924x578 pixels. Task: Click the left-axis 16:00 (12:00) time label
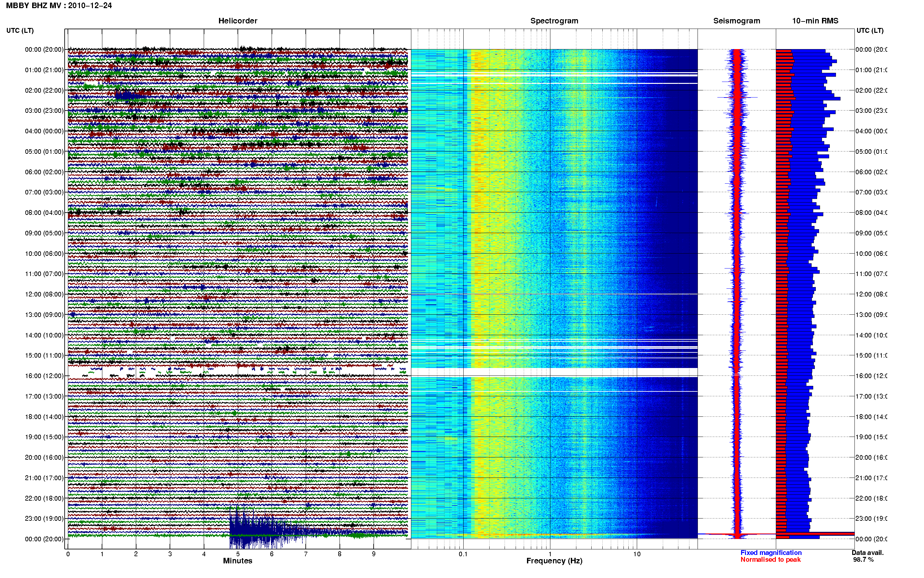pyautogui.click(x=44, y=376)
